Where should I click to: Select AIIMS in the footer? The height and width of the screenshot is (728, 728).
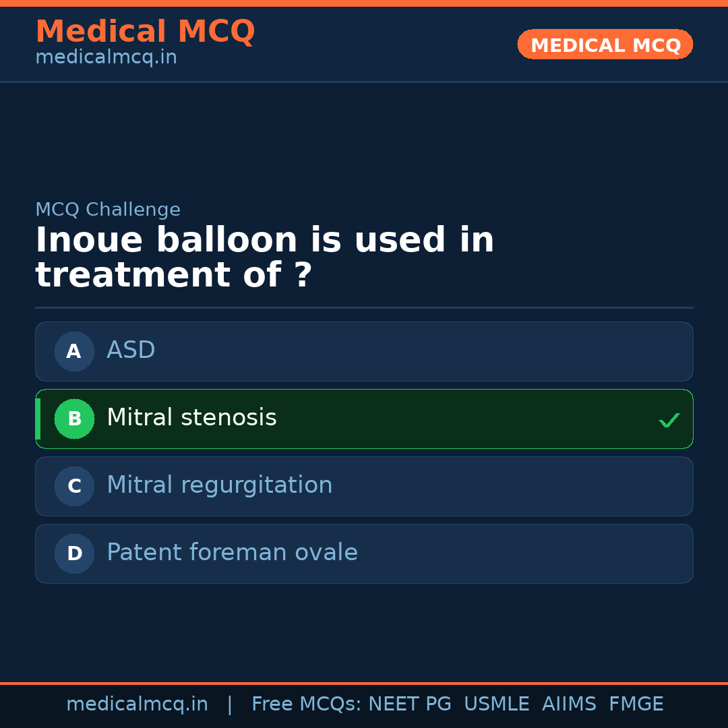tap(569, 704)
